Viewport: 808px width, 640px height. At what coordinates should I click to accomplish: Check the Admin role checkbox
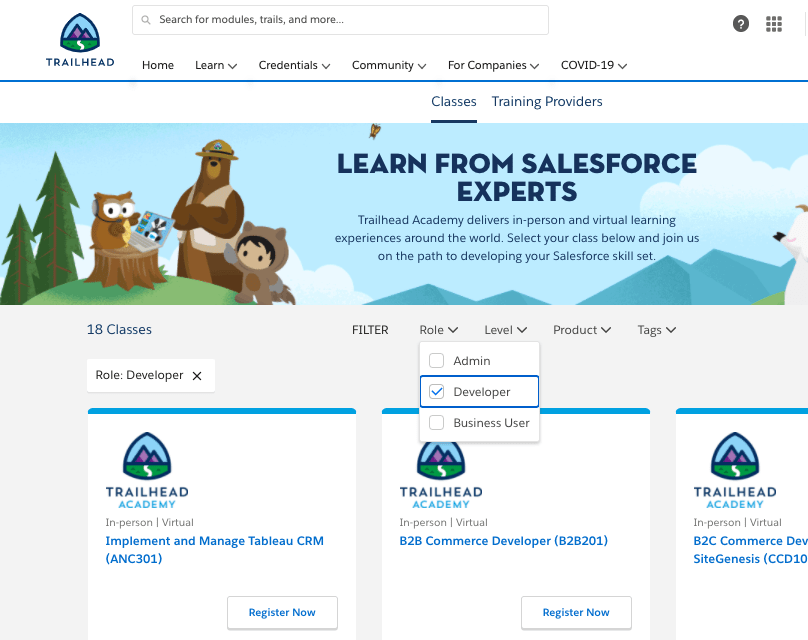coord(436,360)
